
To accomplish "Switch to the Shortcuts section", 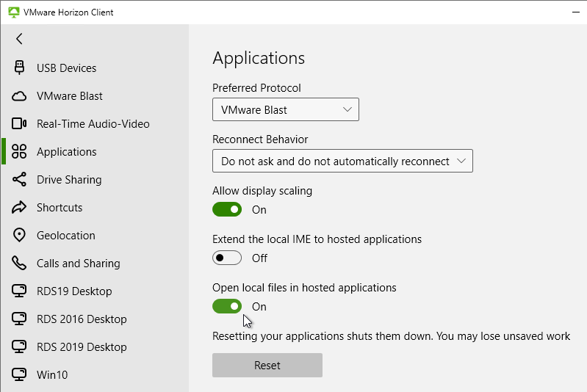I will 95,207.
